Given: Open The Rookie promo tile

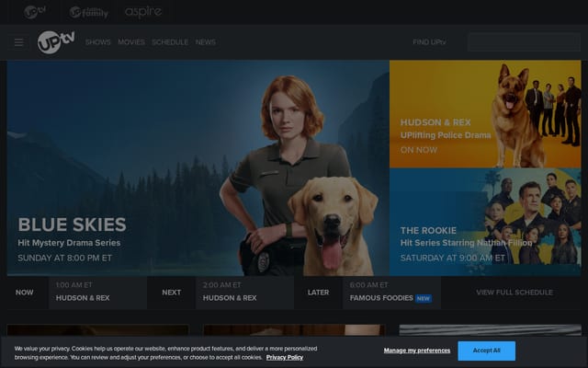Looking at the screenshot, I should tap(485, 222).
